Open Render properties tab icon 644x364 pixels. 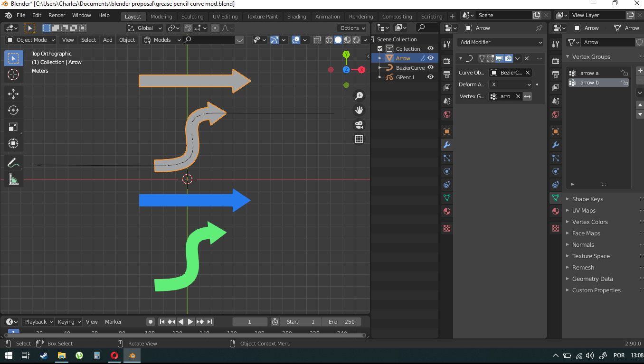pyautogui.click(x=446, y=61)
